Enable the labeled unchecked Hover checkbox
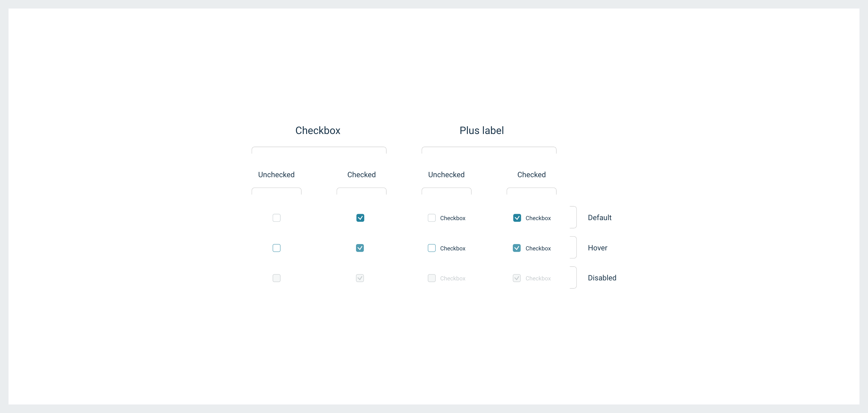The image size is (868, 413). coord(432,248)
